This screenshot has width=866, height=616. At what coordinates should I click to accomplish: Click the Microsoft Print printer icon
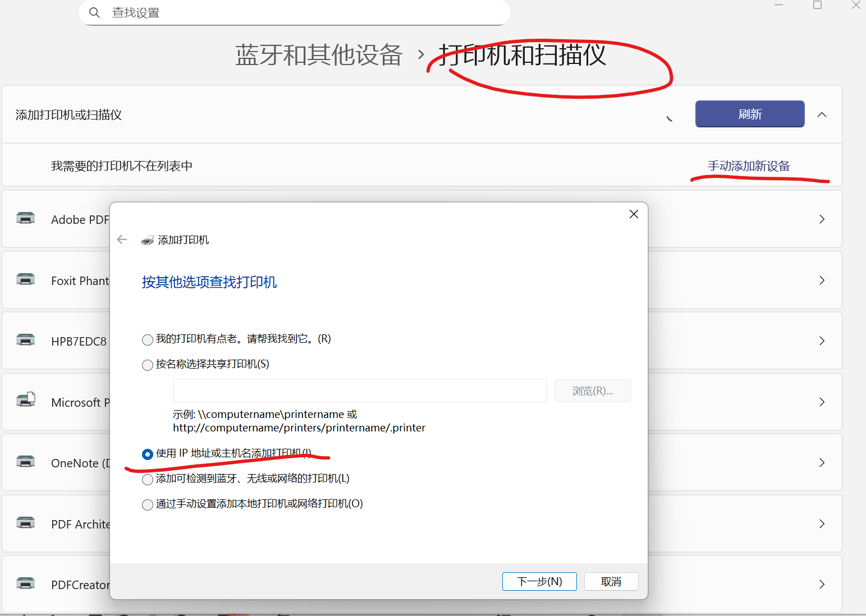click(x=26, y=399)
